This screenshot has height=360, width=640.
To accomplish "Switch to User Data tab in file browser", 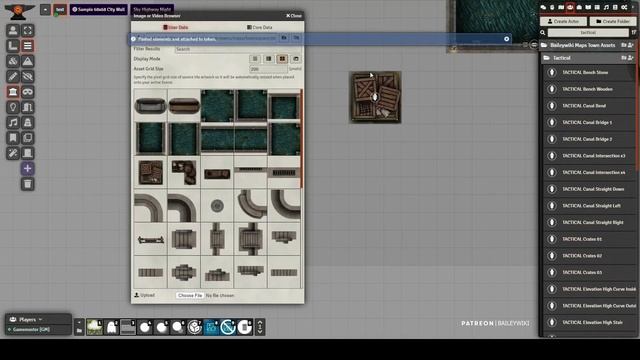I will tap(176, 27).
